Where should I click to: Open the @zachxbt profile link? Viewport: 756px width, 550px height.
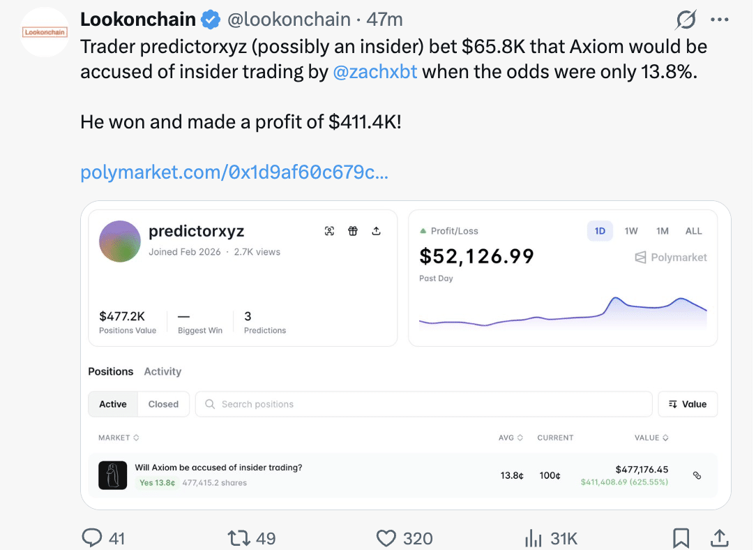tap(375, 71)
